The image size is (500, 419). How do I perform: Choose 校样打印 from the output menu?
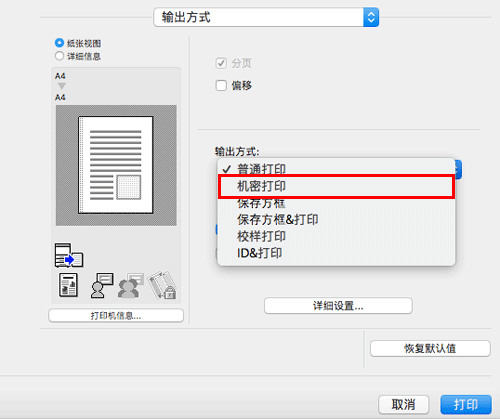coord(336,236)
